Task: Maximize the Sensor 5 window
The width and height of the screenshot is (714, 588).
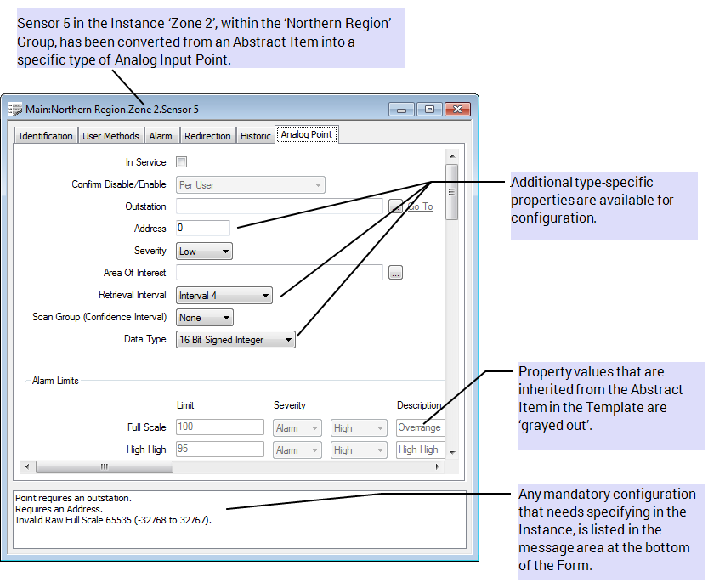Action: [x=429, y=110]
